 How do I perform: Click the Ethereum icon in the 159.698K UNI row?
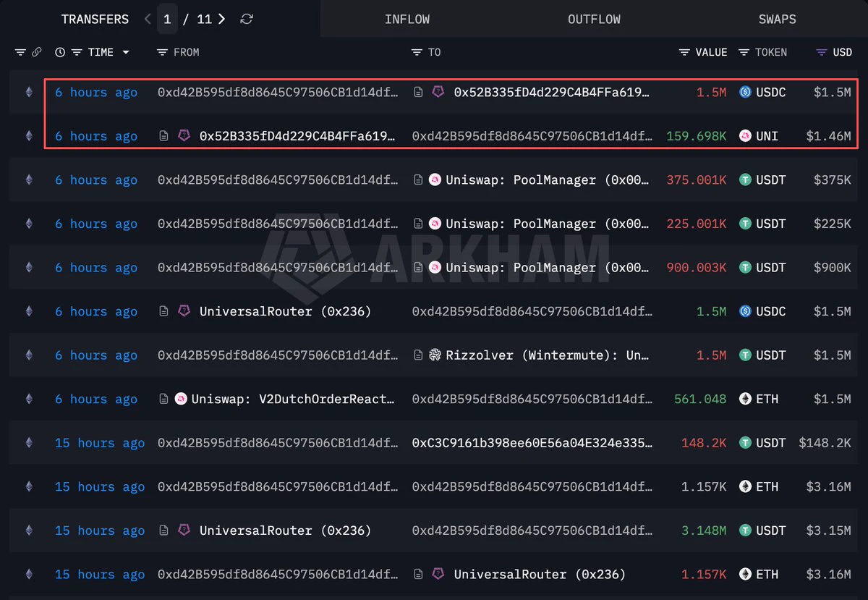[x=29, y=136]
